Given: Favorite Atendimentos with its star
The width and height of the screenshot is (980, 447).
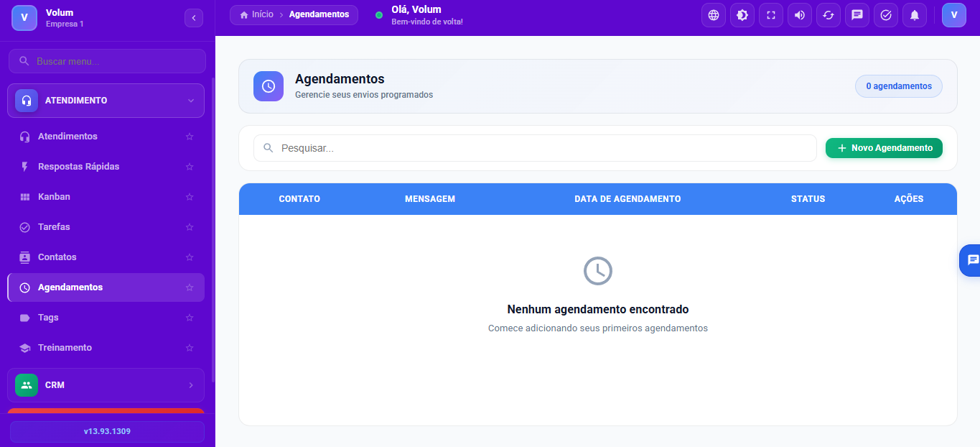Looking at the screenshot, I should 190,137.
